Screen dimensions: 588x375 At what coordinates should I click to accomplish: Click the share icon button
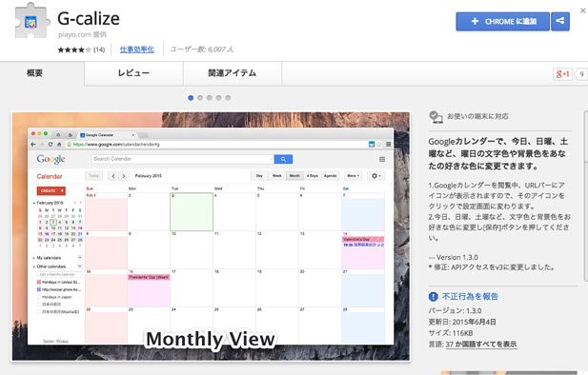point(559,21)
